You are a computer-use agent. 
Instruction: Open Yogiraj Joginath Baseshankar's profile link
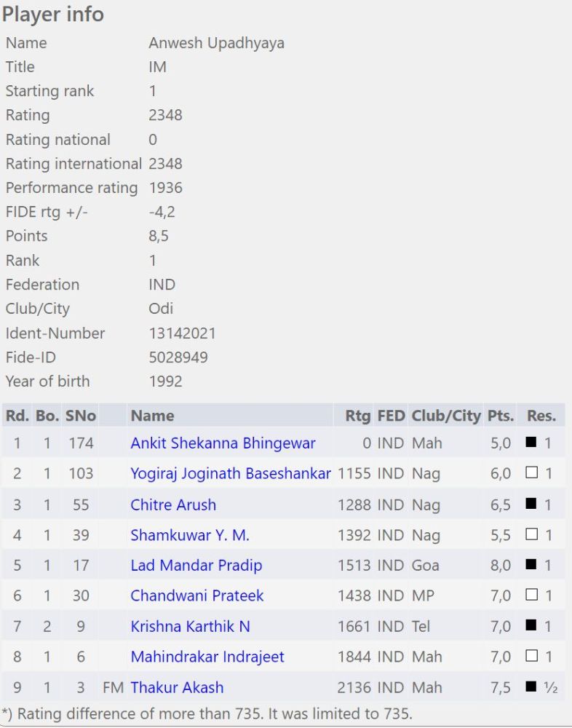tap(231, 473)
